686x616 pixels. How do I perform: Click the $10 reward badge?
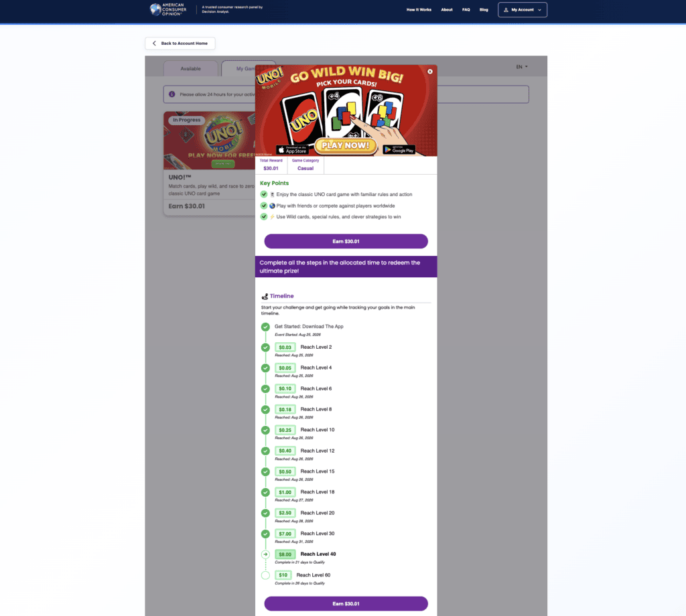283,575
